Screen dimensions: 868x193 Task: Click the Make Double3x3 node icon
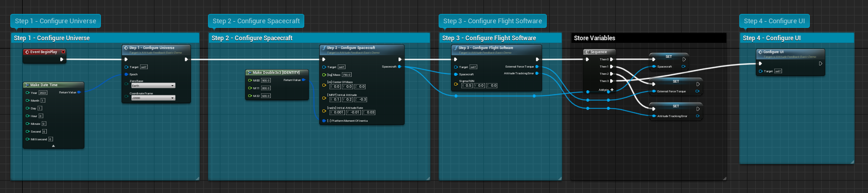tap(249, 73)
